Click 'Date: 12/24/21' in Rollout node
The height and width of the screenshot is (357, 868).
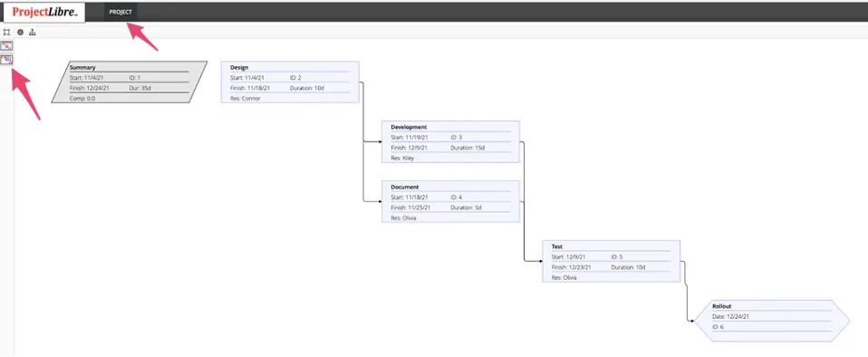pos(730,316)
